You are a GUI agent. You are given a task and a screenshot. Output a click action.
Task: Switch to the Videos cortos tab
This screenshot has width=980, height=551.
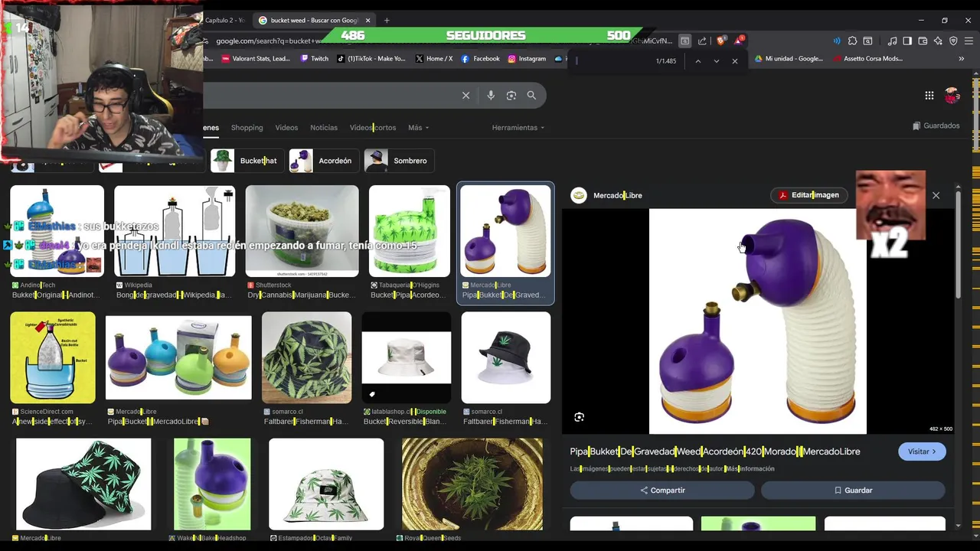point(373,128)
